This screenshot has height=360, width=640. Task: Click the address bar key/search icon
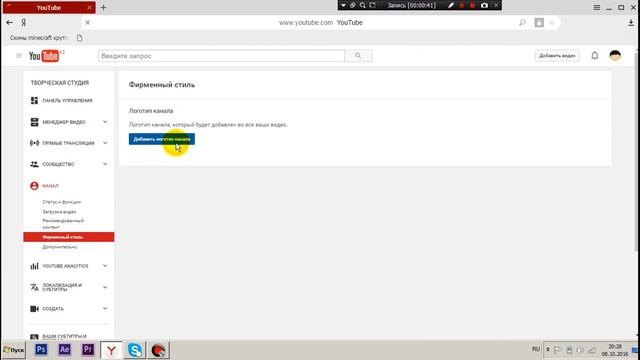click(x=522, y=23)
